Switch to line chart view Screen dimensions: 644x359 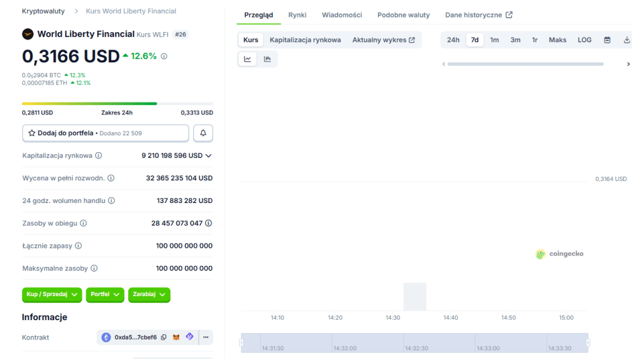[x=248, y=58]
